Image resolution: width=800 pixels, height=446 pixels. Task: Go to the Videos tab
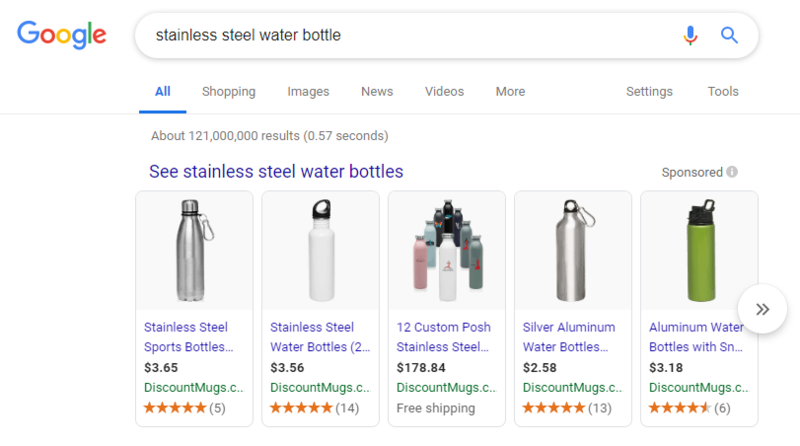point(444,92)
